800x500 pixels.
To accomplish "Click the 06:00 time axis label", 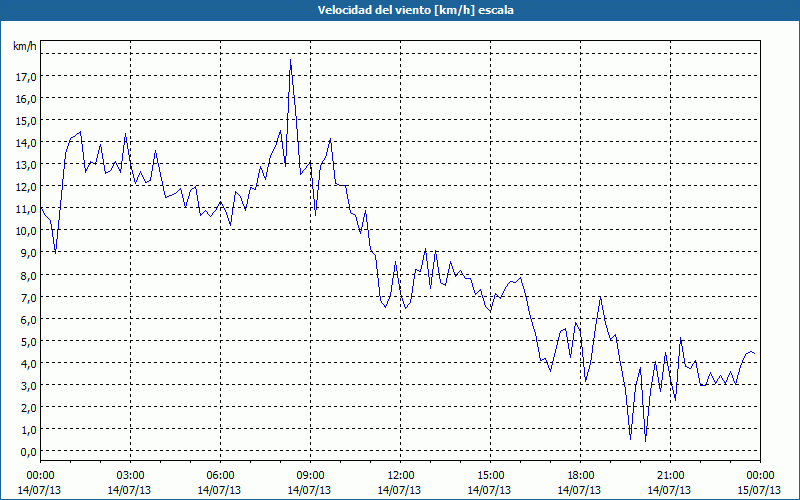I will pos(220,476).
